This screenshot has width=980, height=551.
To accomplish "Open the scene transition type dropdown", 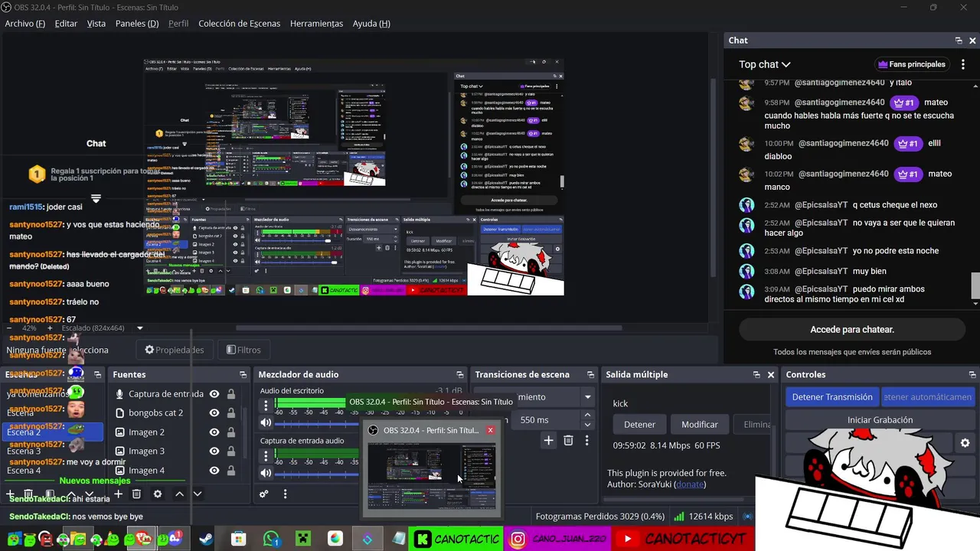I will [587, 397].
